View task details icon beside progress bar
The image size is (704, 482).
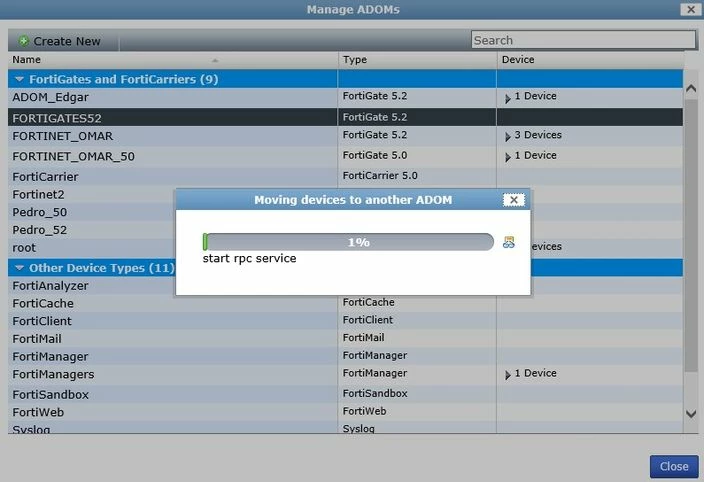point(508,242)
